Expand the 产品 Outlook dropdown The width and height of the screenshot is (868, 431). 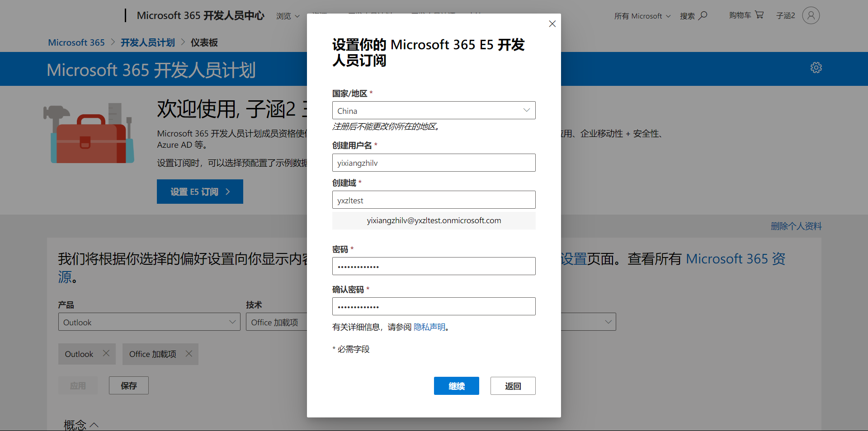click(x=149, y=322)
